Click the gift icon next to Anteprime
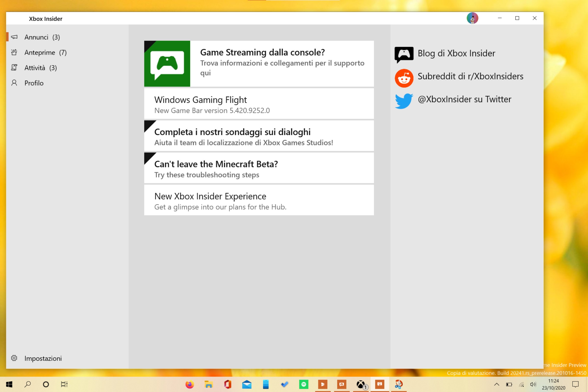Screen dimensions: 588x392 point(14,52)
